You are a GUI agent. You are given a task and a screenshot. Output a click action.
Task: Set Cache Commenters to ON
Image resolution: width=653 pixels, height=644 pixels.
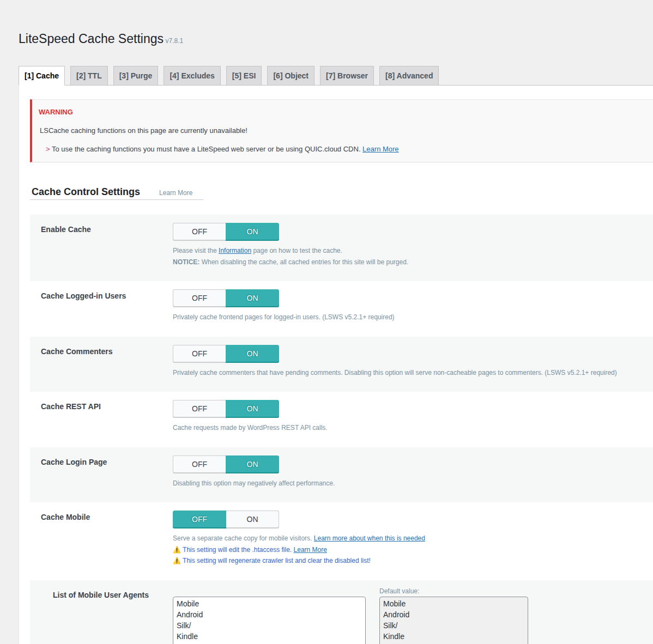click(252, 354)
